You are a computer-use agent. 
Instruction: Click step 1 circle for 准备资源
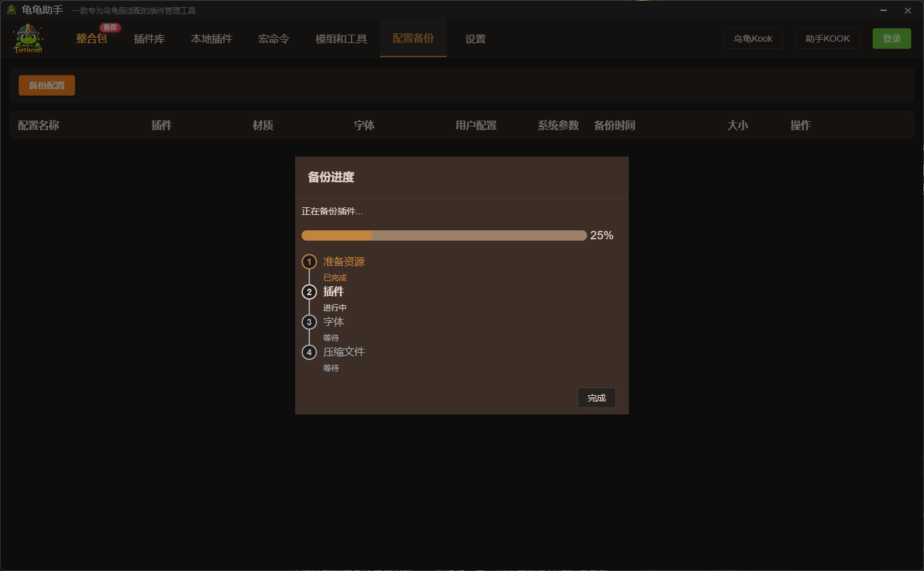(309, 262)
